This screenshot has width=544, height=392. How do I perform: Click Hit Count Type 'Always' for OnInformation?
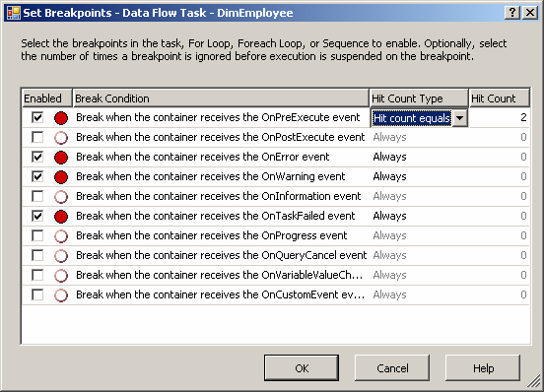(x=389, y=197)
